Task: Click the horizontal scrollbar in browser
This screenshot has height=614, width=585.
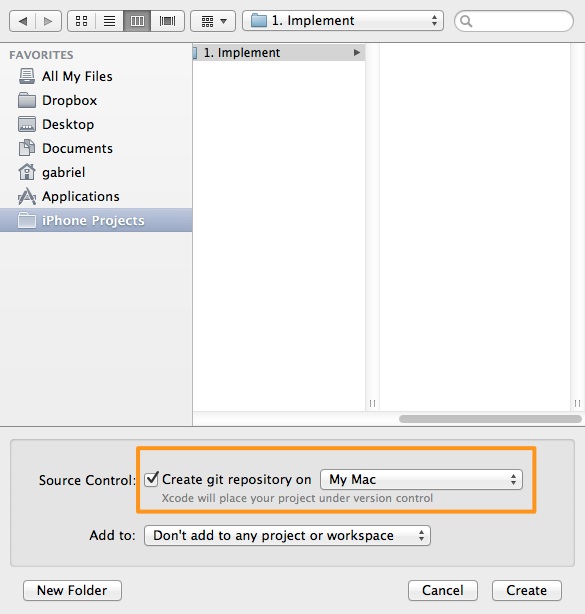Action: 490,419
